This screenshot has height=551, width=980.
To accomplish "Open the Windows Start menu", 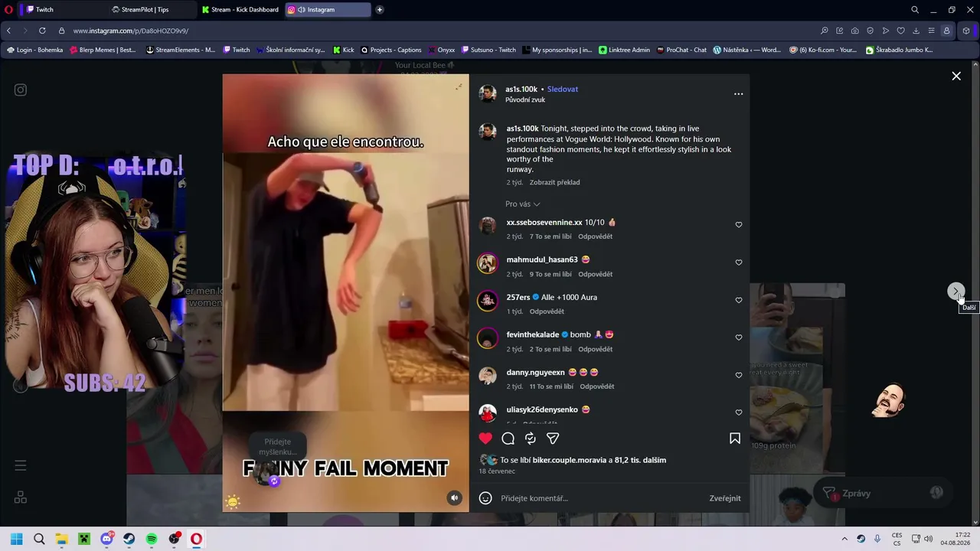I will (17, 539).
